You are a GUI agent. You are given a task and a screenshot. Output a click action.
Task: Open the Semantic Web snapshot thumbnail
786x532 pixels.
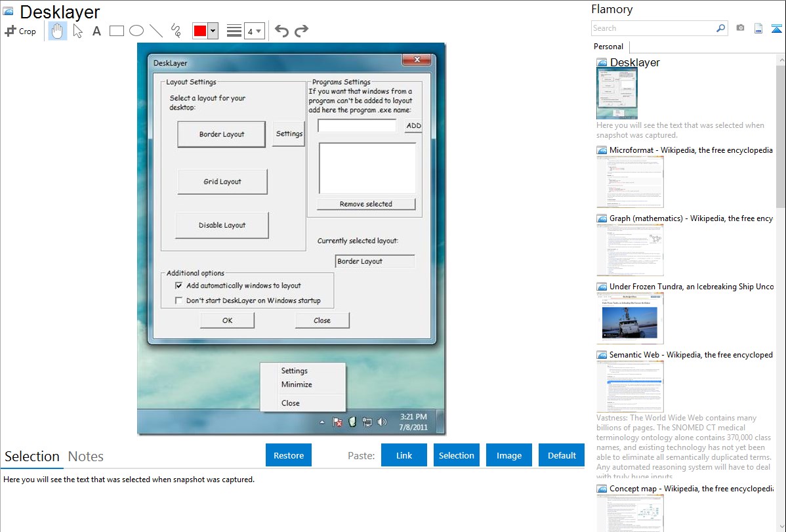(630, 386)
